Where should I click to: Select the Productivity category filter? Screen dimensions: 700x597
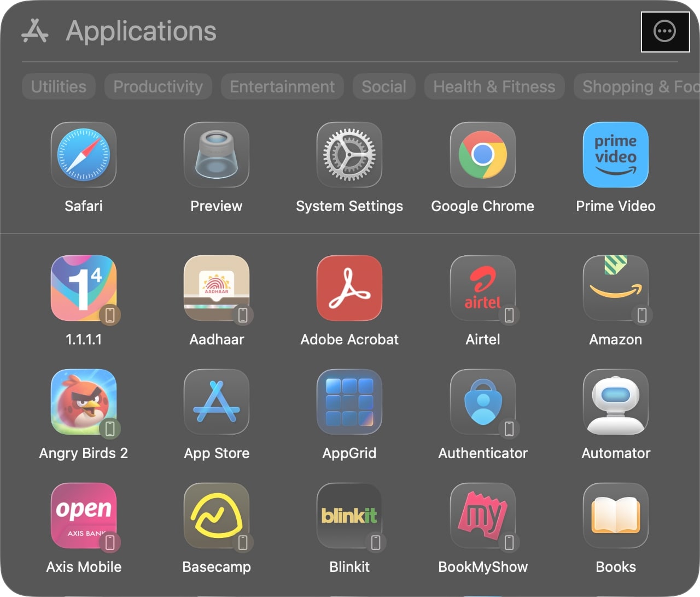click(158, 86)
